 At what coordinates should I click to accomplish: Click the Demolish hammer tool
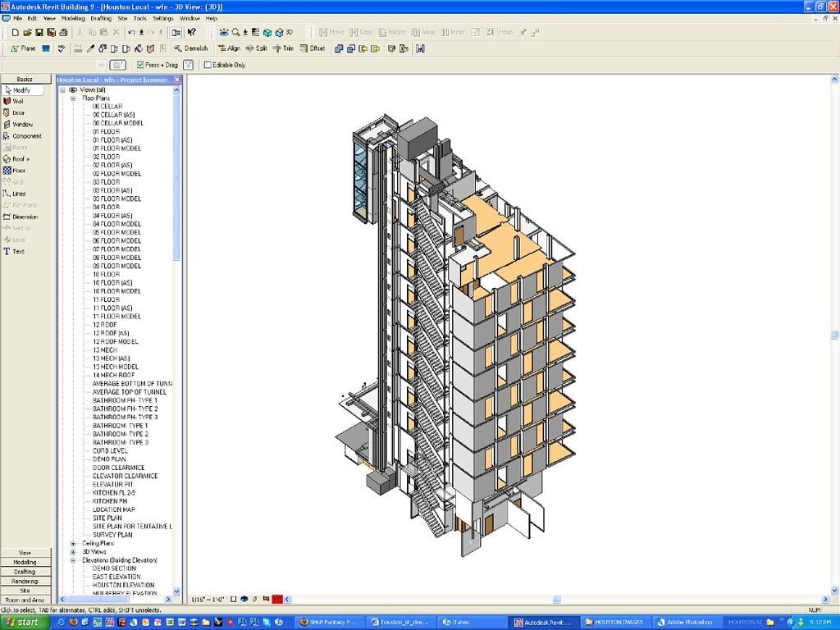point(190,48)
